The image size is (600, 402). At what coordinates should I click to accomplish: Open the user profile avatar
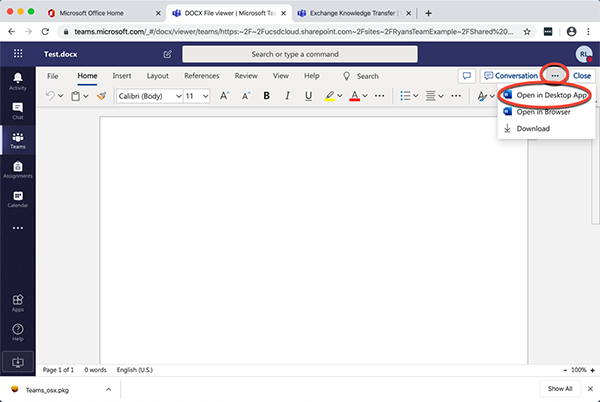pos(584,54)
